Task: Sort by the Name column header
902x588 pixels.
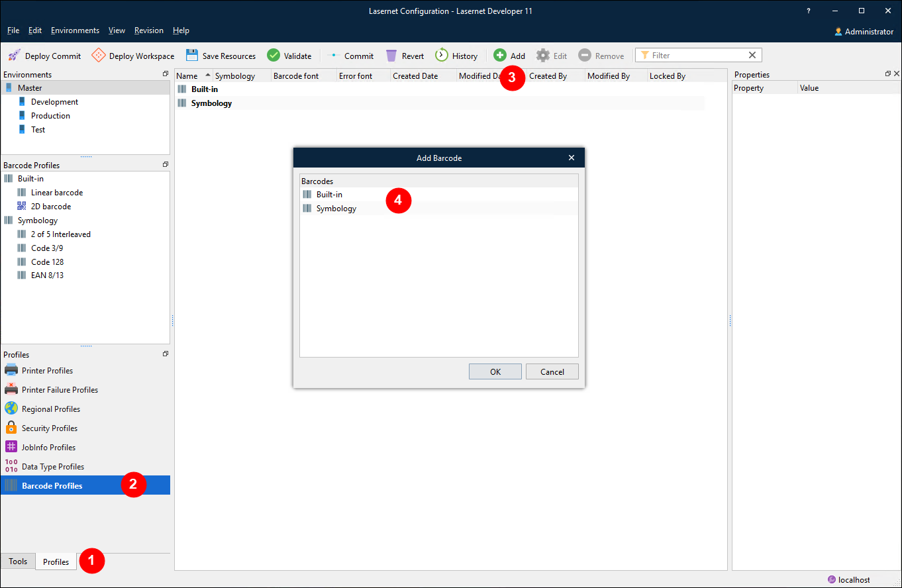Action: (x=193, y=75)
